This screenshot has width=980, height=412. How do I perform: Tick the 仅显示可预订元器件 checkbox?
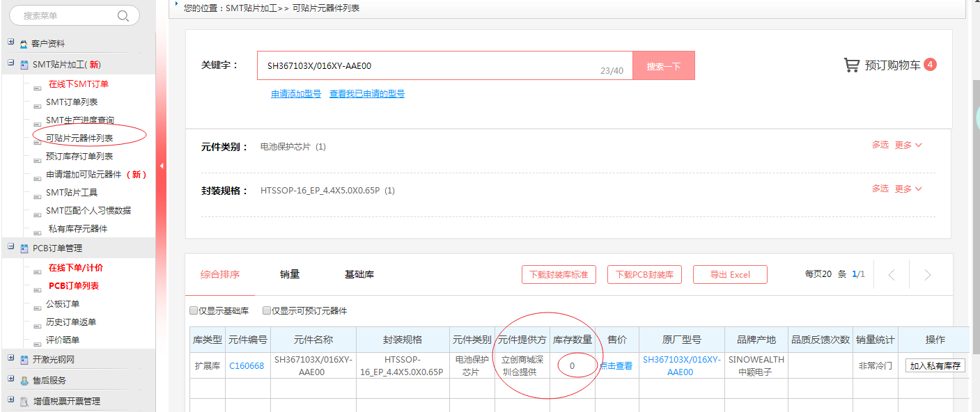(267, 310)
